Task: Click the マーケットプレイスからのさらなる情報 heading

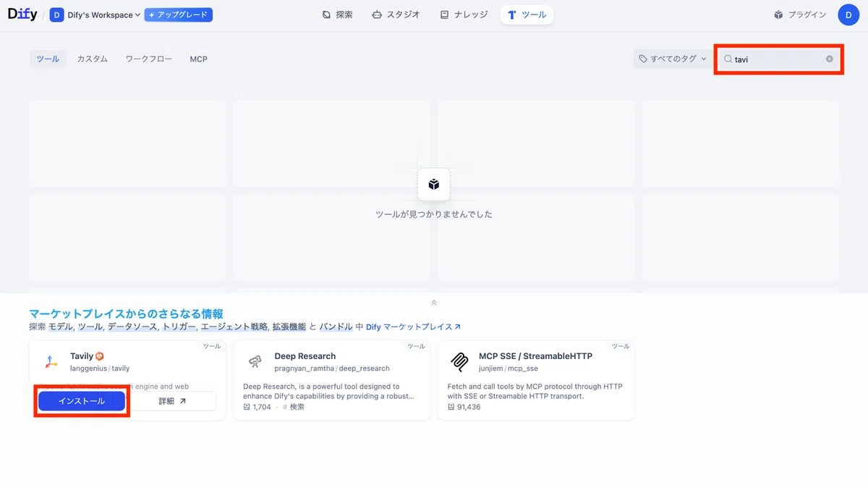Action: tap(126, 314)
